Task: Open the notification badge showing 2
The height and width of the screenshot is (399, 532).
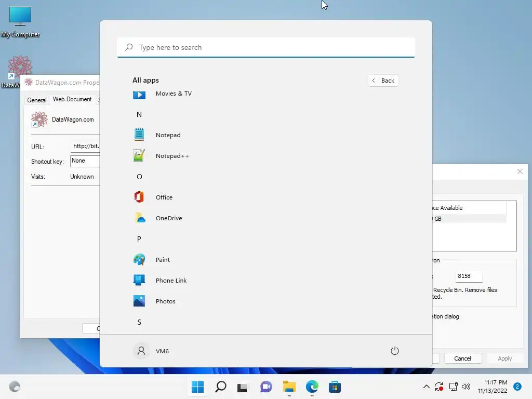Action: pyautogui.click(x=517, y=387)
